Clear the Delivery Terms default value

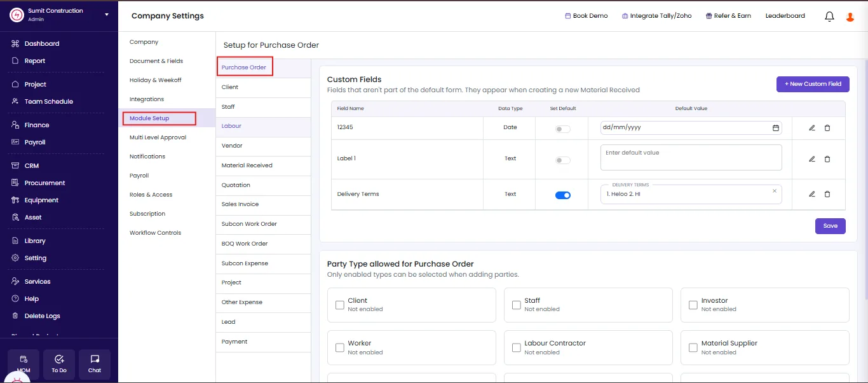pyautogui.click(x=775, y=191)
